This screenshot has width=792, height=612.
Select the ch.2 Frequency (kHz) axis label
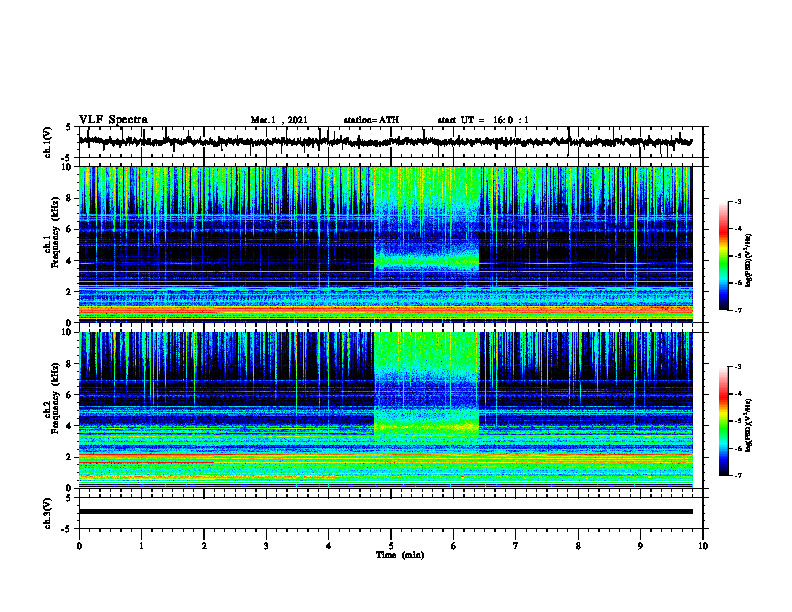(51, 398)
